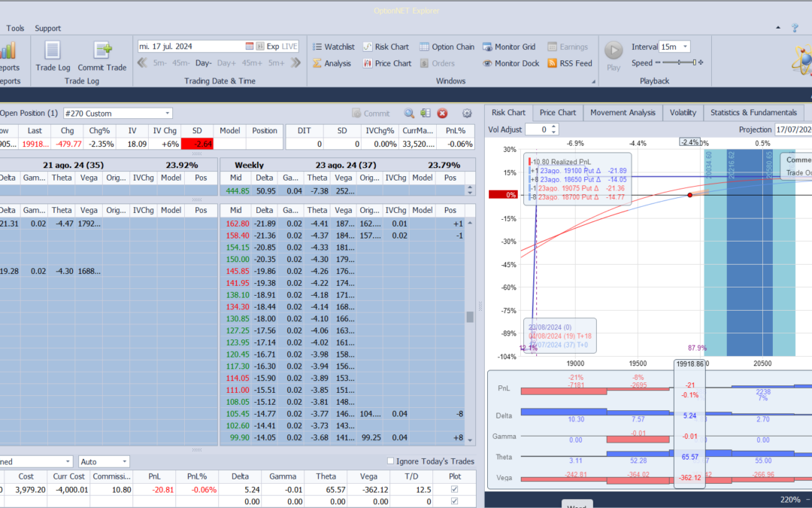Toggle LIVE mode
Viewport: 812px width, 508px height.
(289, 46)
